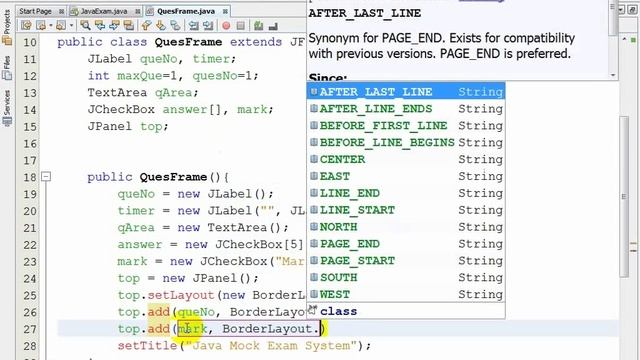
Task: Place cursor after BorderLayout. on line 27
Action: [320, 329]
